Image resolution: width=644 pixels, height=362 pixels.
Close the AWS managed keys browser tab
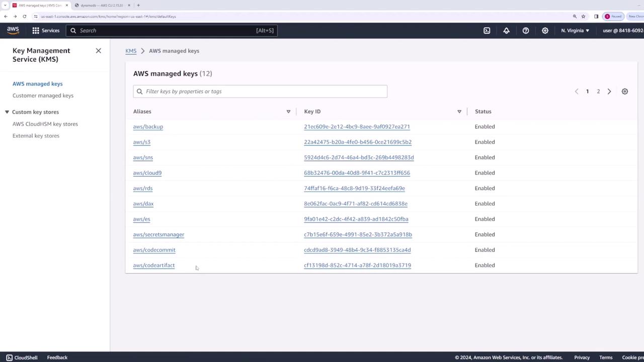(x=66, y=6)
